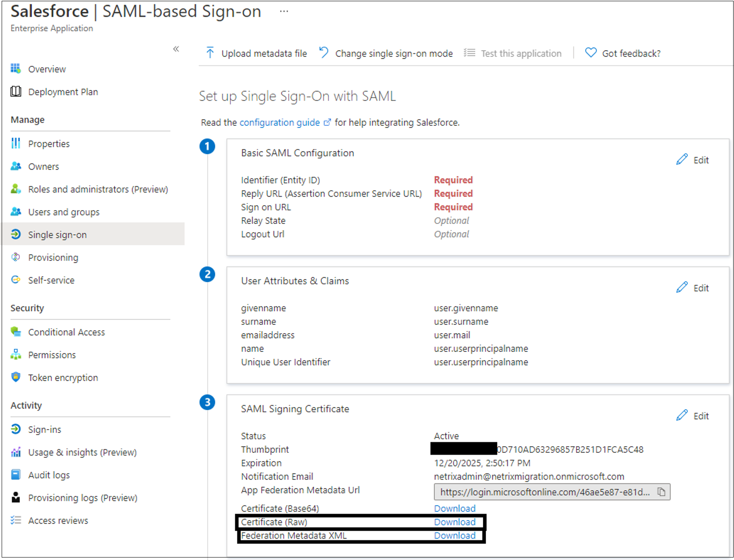Click the App Federation Metadata Url field
The width and height of the screenshot is (734, 560).
[552, 492]
